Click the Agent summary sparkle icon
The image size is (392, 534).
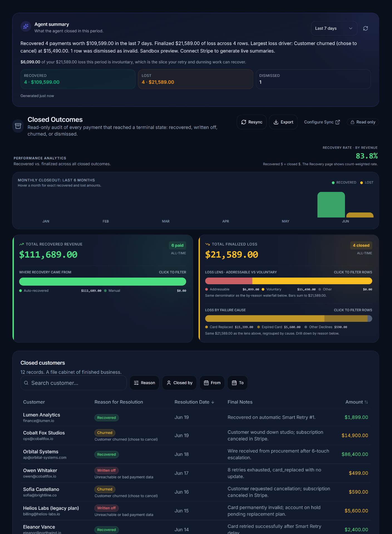coord(26,26)
